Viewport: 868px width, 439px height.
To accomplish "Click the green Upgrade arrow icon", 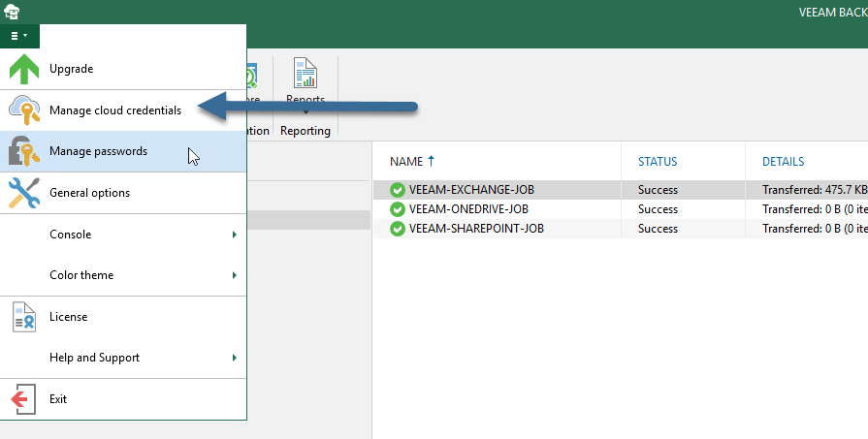I will pos(24,69).
